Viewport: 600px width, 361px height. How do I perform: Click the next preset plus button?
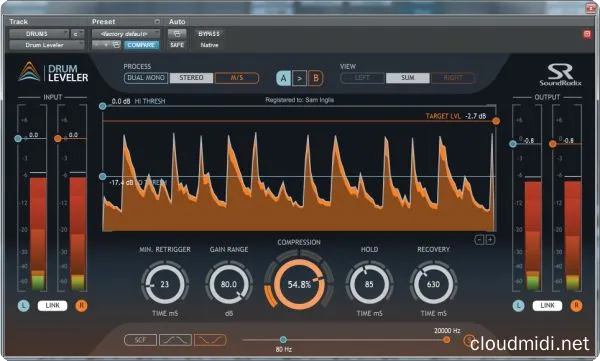107,45
